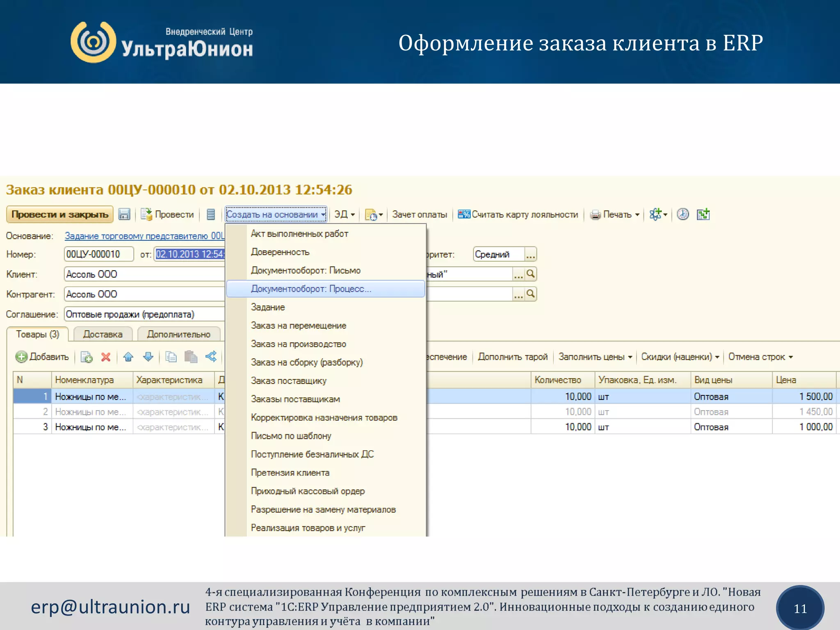Click the green plus Добавить icon
Screen dimensions: 840x630
[x=21, y=357]
